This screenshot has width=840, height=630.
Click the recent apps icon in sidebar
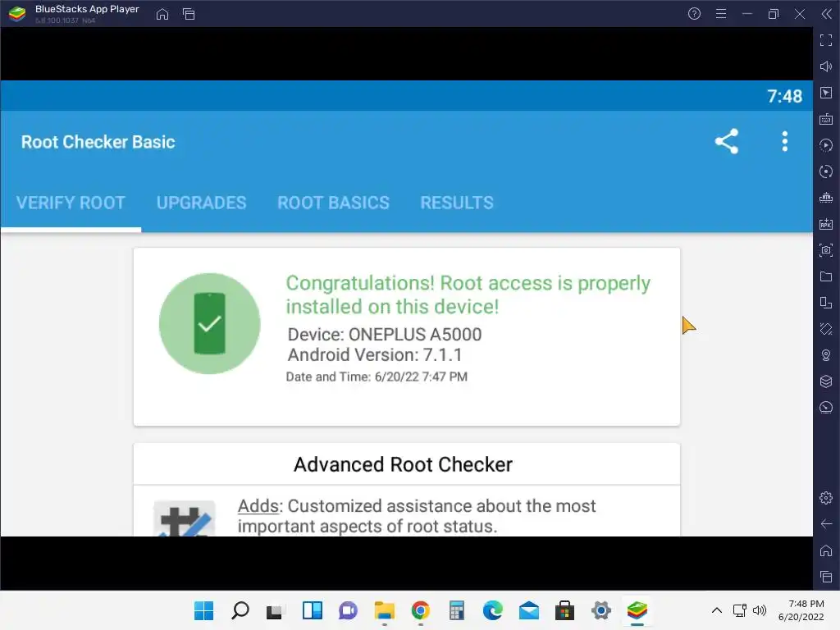pyautogui.click(x=826, y=577)
